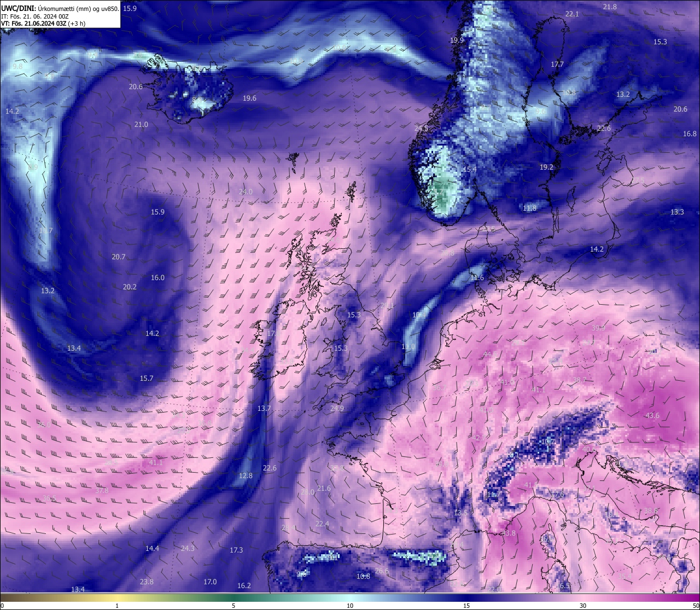Click the map value 17.7

[557, 65]
